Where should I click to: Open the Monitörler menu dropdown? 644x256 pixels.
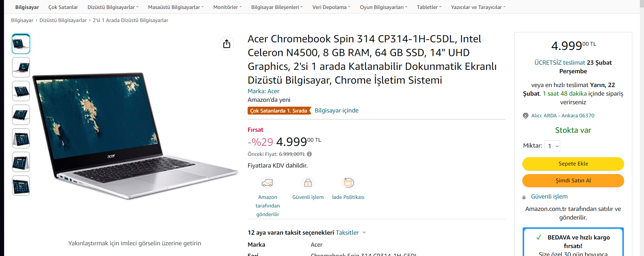pos(227,7)
